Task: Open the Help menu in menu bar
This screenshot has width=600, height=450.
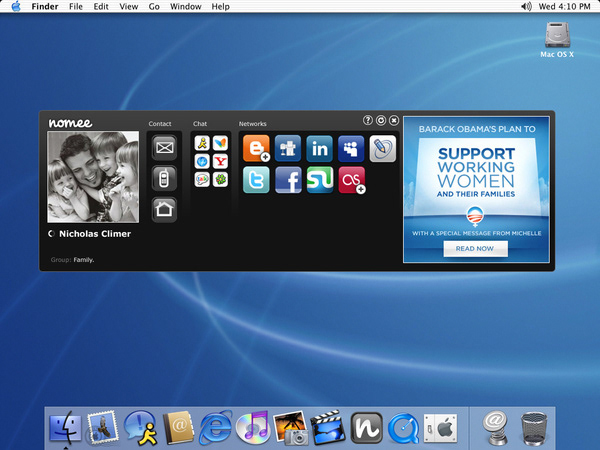Action: pos(220,7)
